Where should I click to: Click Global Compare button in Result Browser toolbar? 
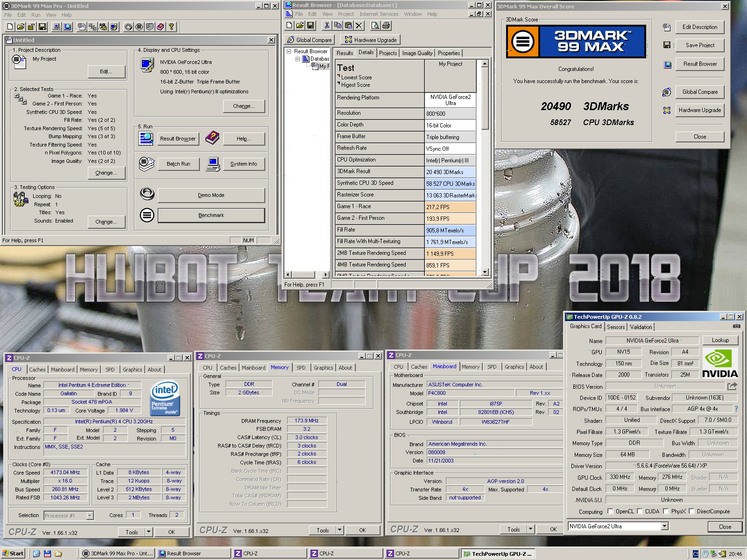coord(309,40)
